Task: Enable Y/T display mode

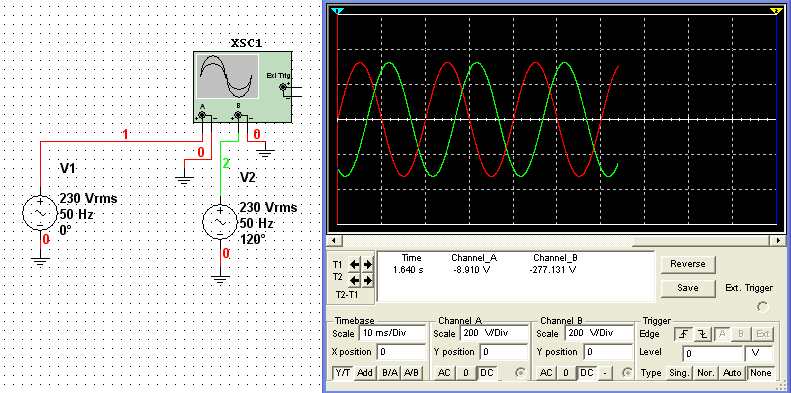Action: pos(343,373)
